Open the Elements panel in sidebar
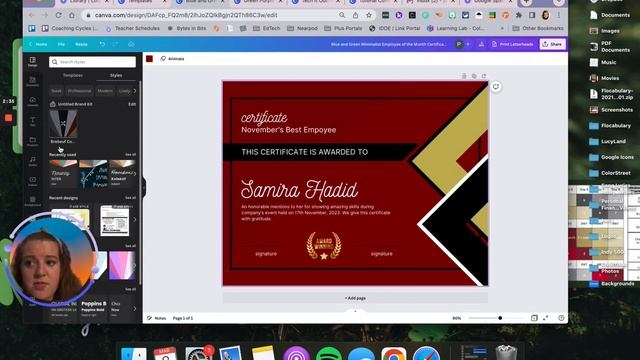This screenshot has height=360, width=640. [33, 81]
